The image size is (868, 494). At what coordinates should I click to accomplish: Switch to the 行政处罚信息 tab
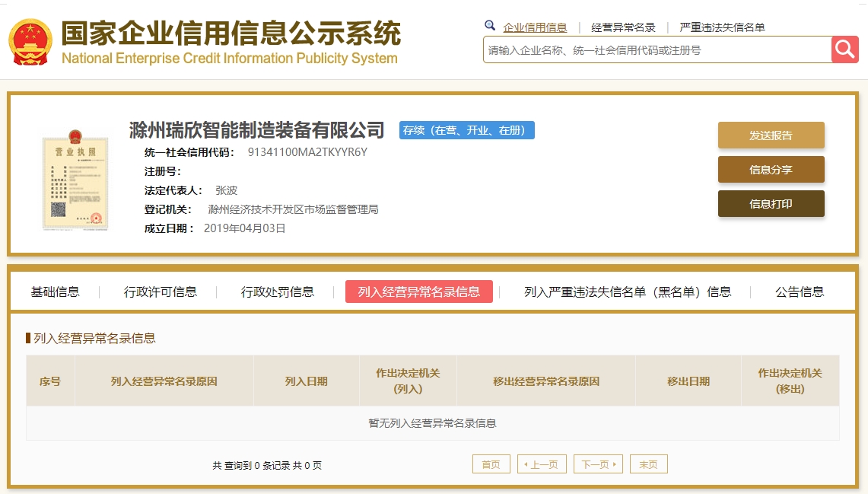tap(278, 292)
